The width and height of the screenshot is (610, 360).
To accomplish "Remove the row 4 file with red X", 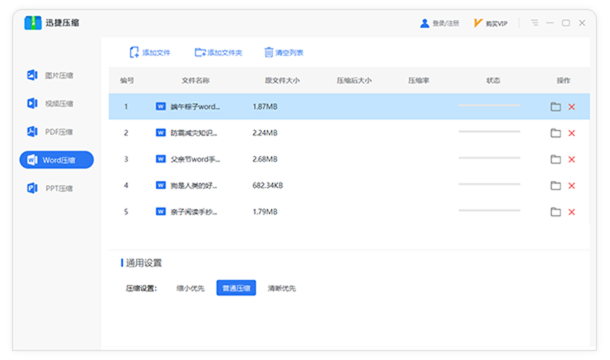I will (571, 186).
